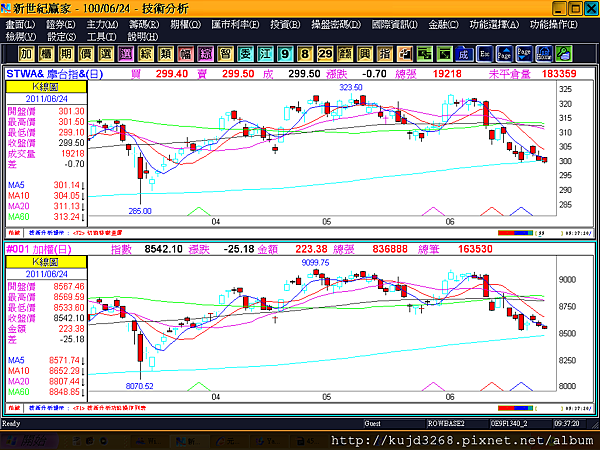This screenshot has height=450, width=600.
Task: Click the magenta 綜 toolbar icon
Action: click(205, 54)
